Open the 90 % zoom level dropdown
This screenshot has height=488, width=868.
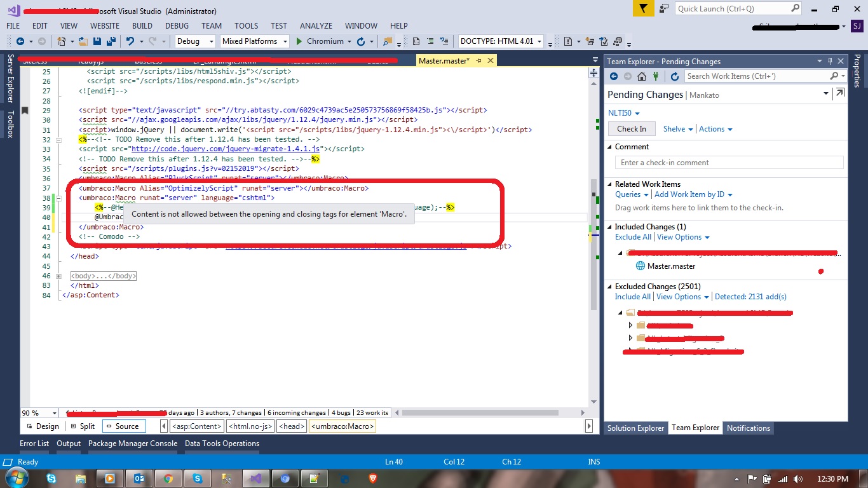[39, 413]
